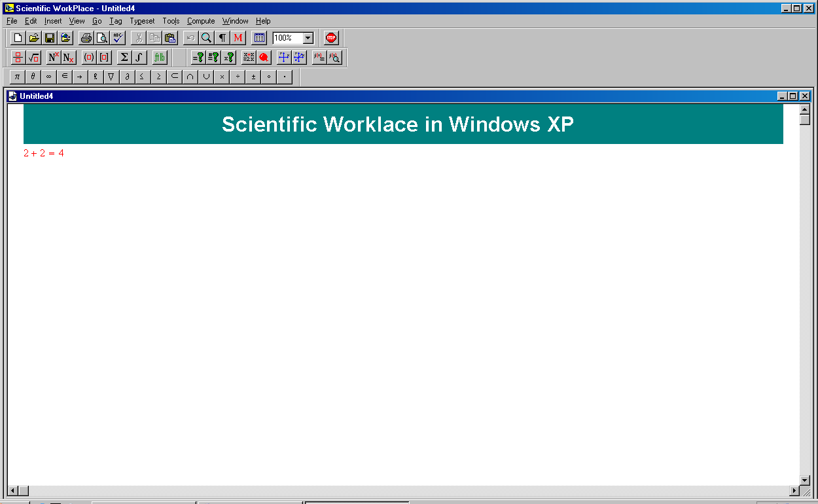Insert a square root radical
Viewport: 818px width, 504px height.
(x=34, y=58)
